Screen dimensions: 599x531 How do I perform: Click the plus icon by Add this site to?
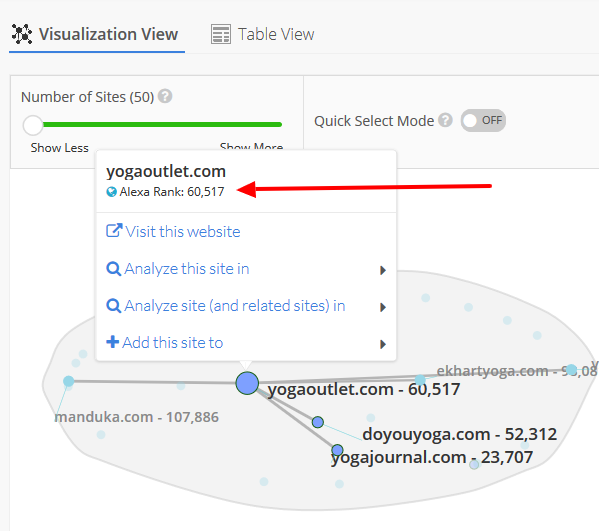(113, 342)
